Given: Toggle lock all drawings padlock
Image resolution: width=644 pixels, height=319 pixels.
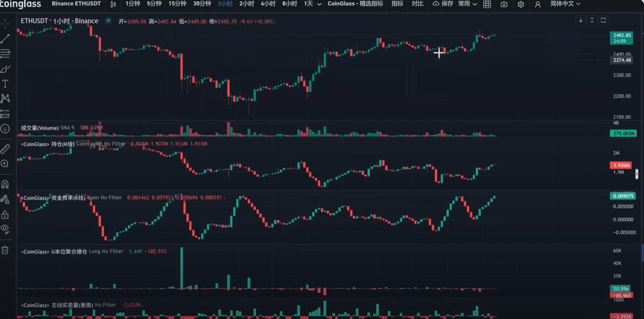Looking at the screenshot, I should click(5, 214).
